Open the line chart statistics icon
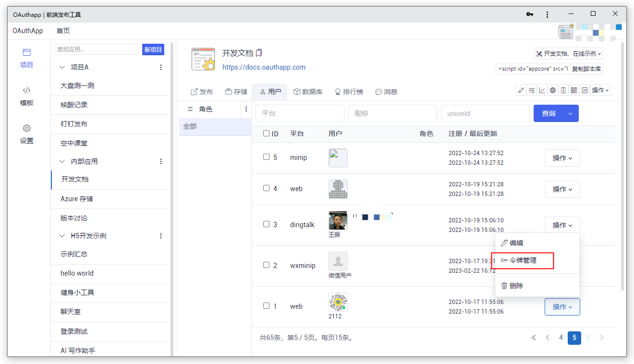 pyautogui.click(x=542, y=90)
